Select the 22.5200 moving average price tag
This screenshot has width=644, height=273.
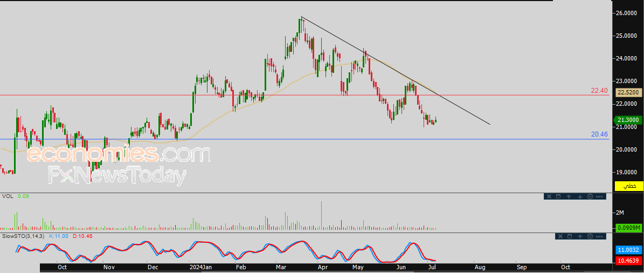tap(629, 93)
